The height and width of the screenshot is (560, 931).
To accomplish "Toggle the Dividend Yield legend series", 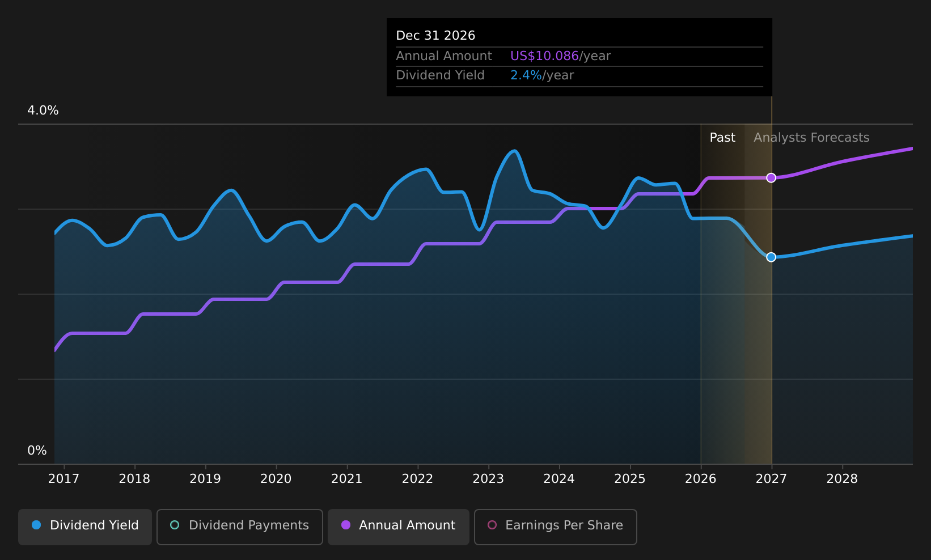I will (x=85, y=527).
